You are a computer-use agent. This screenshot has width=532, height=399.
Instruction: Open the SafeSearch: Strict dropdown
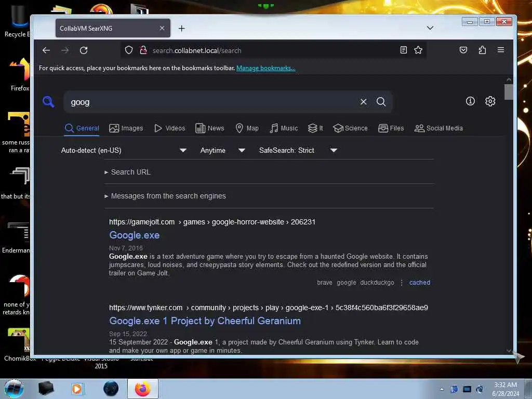tap(298, 150)
